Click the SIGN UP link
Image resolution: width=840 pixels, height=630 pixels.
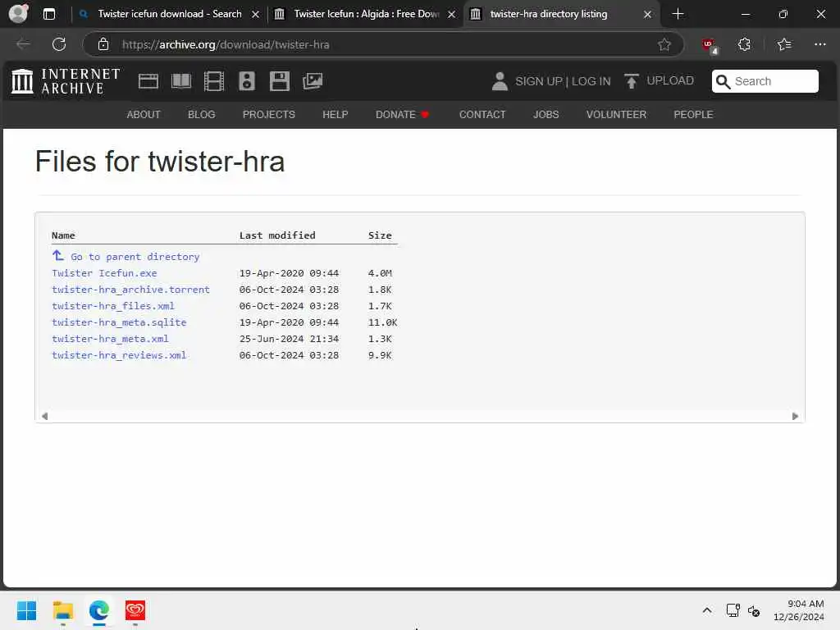(x=538, y=81)
